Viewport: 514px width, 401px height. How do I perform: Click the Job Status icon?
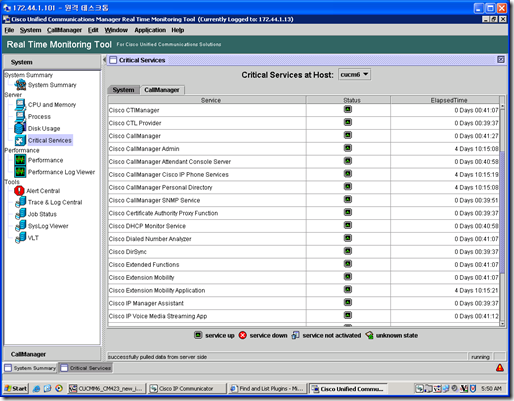click(x=21, y=214)
